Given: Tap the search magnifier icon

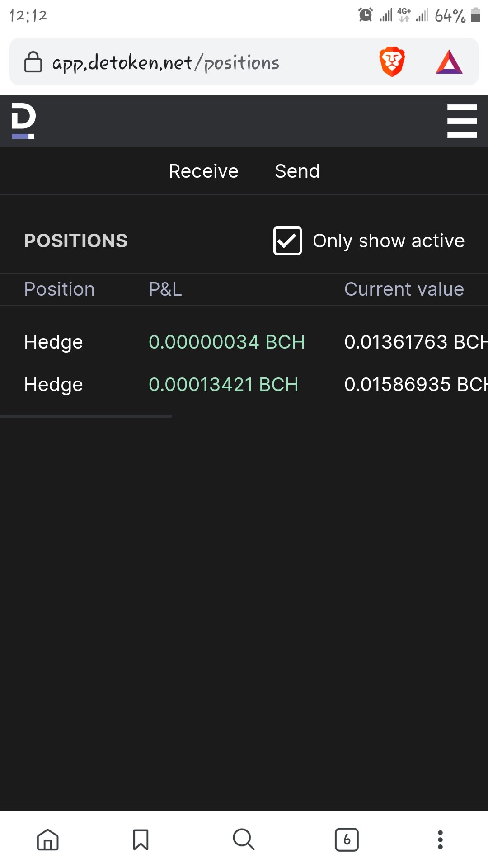Looking at the screenshot, I should pyautogui.click(x=244, y=840).
